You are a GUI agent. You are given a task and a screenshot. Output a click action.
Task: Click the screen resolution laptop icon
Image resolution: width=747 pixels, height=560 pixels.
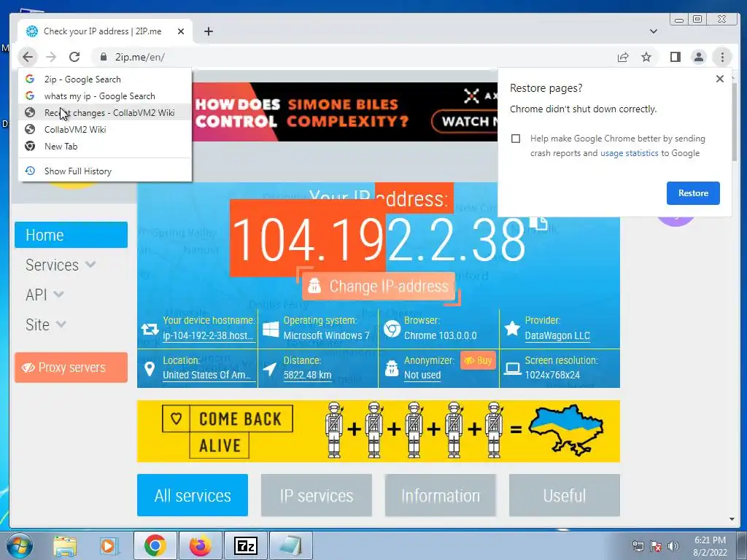[x=512, y=369]
